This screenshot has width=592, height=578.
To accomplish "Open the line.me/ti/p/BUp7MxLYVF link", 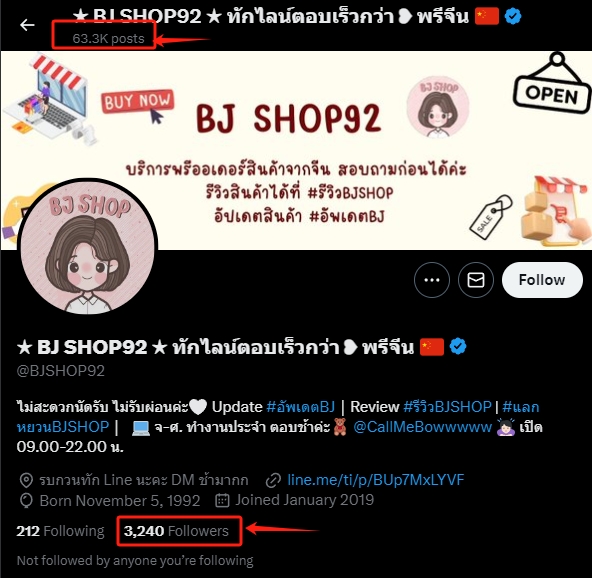I will [376, 480].
